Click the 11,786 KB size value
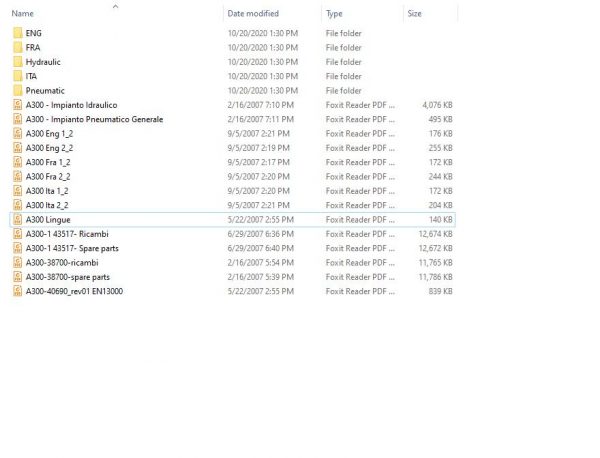 tap(436, 277)
